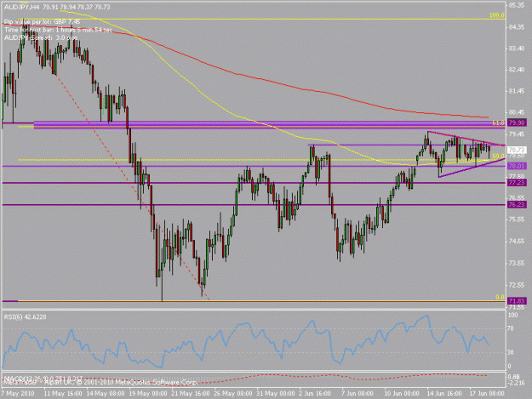Click the 81.45 price axis label

click(517, 91)
